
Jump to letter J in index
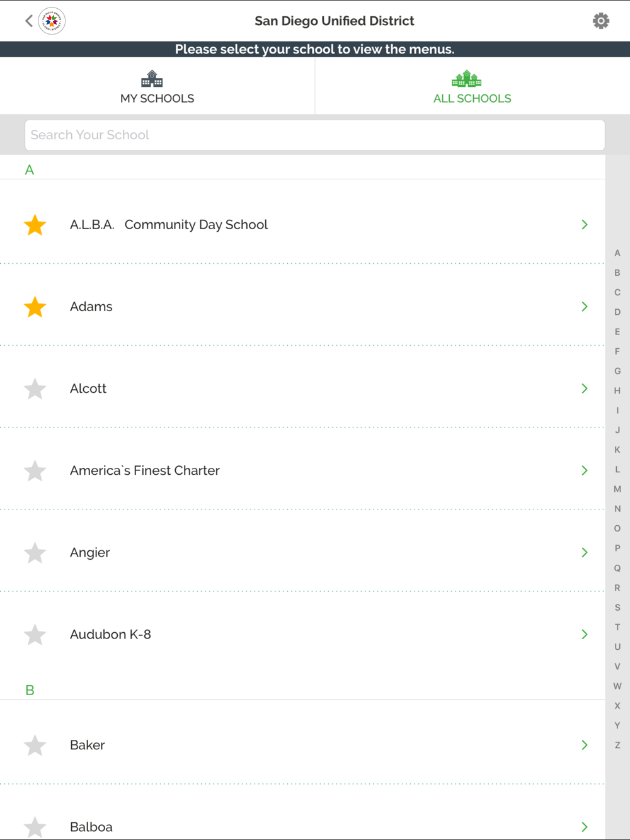coord(617,430)
